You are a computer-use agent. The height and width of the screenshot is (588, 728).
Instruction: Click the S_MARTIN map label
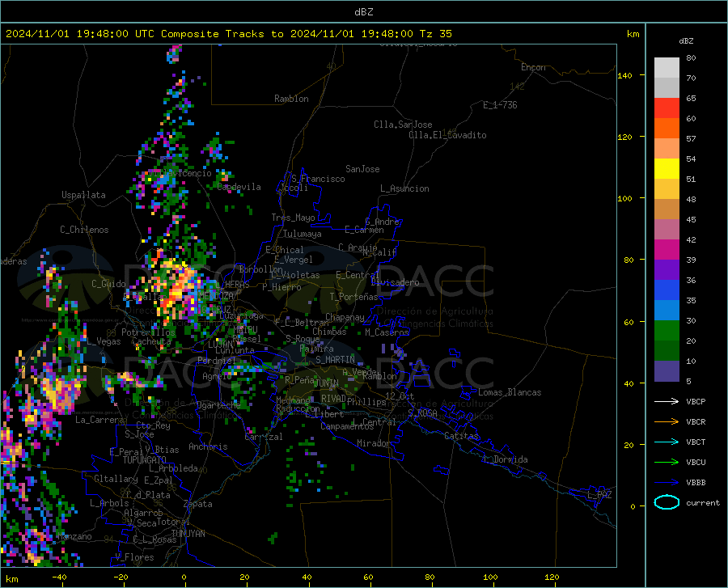335,360
